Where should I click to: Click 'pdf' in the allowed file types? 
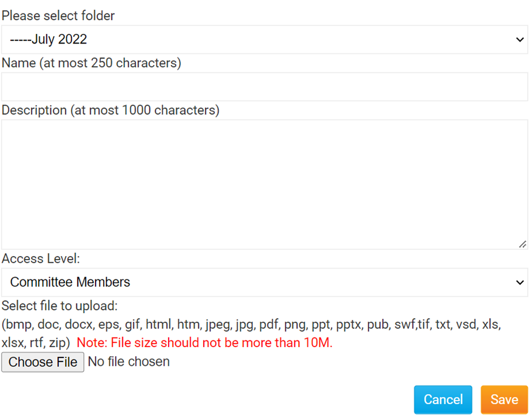[269, 325]
